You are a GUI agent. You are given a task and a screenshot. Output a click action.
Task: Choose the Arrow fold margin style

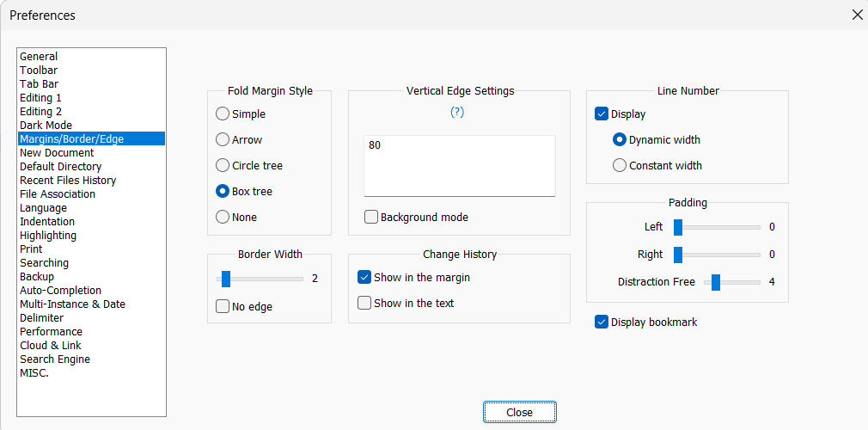(223, 140)
